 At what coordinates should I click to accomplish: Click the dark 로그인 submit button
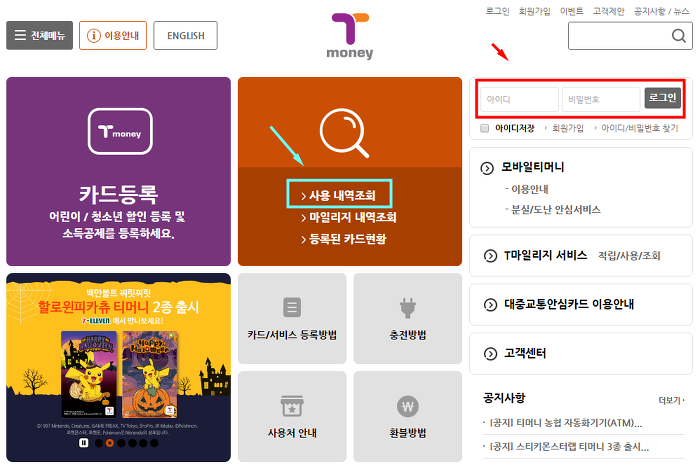pyautogui.click(x=662, y=98)
